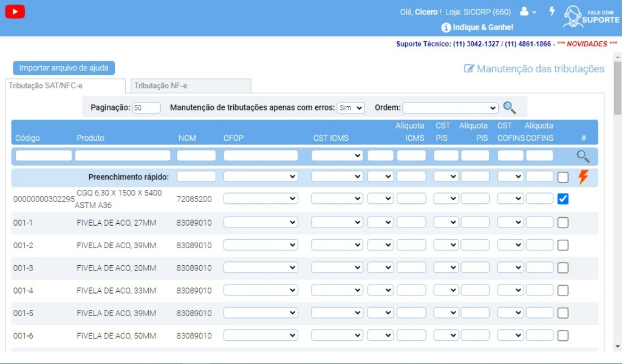Click the Importar arquivo de ajuda button

(64, 67)
